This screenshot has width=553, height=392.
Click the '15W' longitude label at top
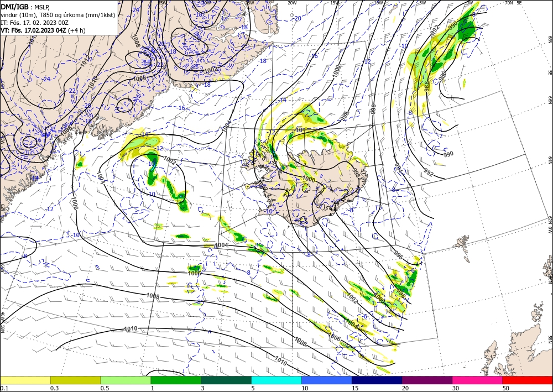coord(335,3)
